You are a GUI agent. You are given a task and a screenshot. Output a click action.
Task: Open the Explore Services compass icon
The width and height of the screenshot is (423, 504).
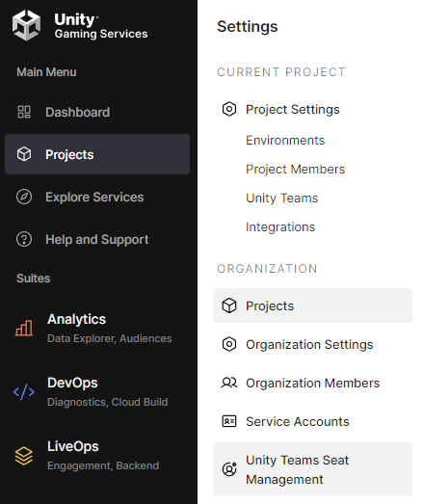pos(24,197)
